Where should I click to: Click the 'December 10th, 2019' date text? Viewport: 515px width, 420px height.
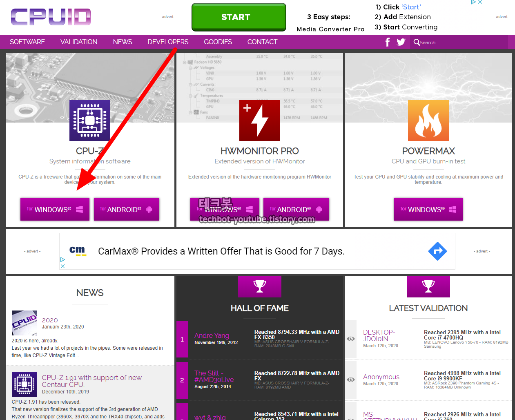(65, 392)
